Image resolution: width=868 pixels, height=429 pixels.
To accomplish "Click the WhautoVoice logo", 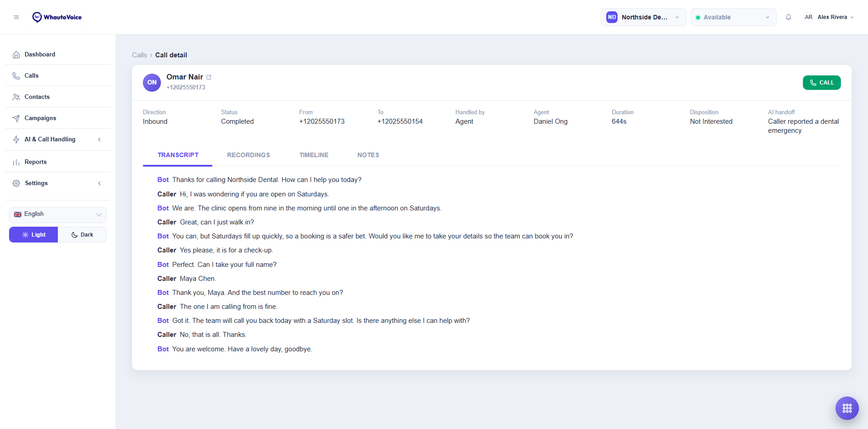I will click(57, 17).
